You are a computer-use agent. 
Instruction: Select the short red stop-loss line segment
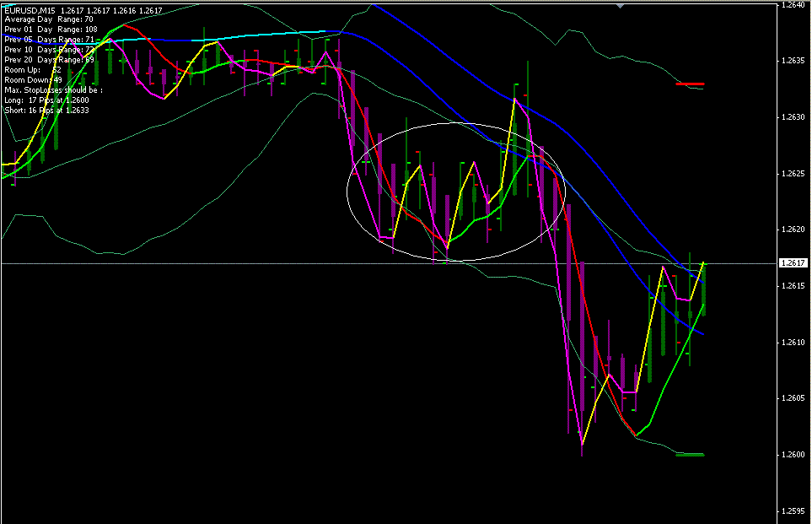690,84
